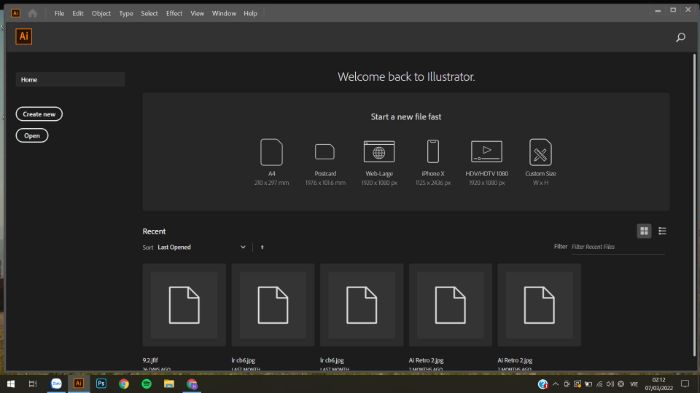Click Illustrator icon on the taskbar
The height and width of the screenshot is (393, 700).
coord(79,384)
